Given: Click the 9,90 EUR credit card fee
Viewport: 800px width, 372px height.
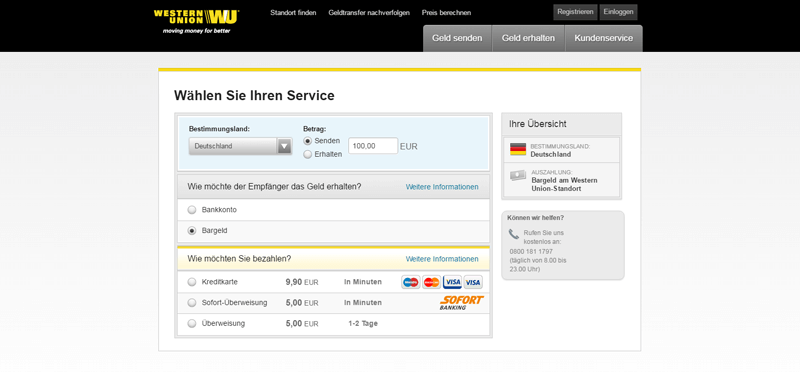Looking at the screenshot, I should (x=302, y=282).
